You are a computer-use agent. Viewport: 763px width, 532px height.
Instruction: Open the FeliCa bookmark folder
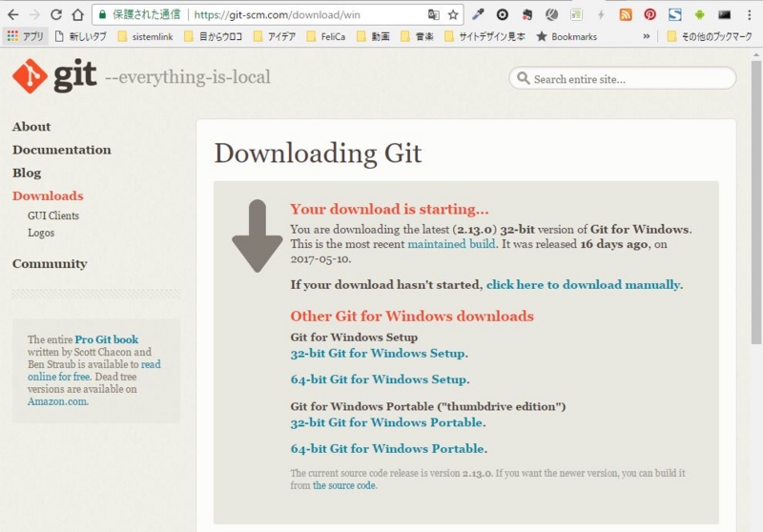click(326, 36)
